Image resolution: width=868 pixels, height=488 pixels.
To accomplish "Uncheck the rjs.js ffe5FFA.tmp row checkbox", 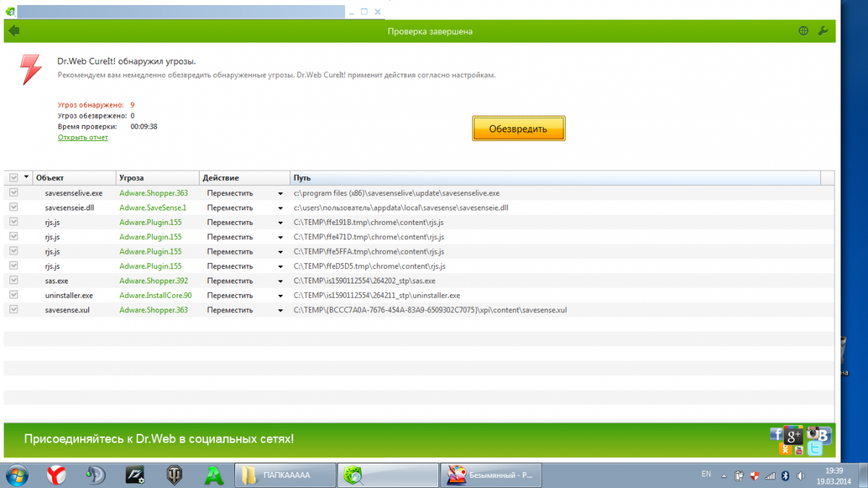I will coord(13,251).
